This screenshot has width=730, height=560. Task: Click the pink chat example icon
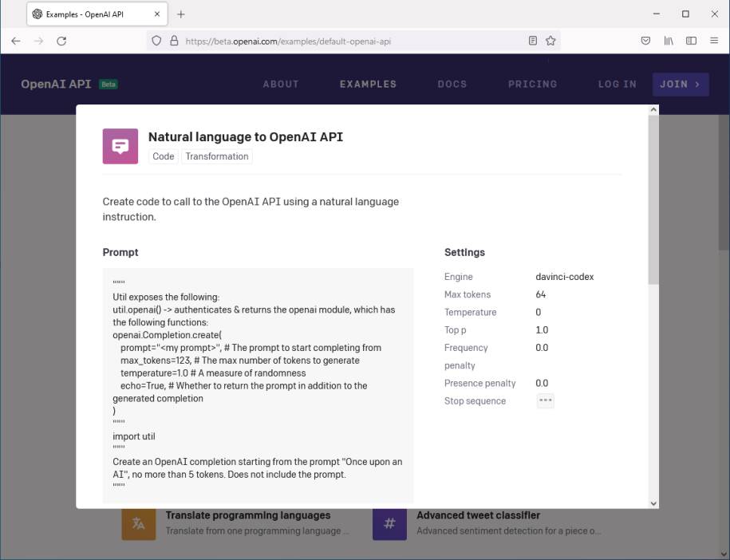[x=120, y=146]
